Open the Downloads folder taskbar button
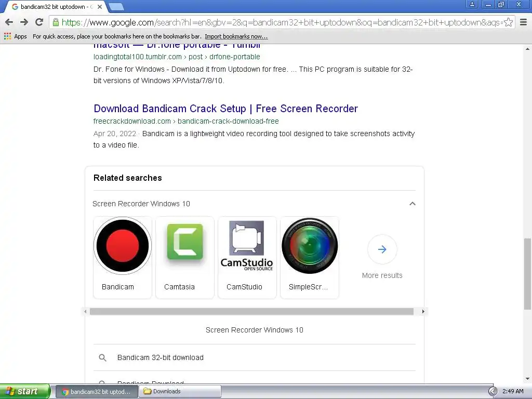Viewport: 532px width, 399px height. [x=180, y=392]
